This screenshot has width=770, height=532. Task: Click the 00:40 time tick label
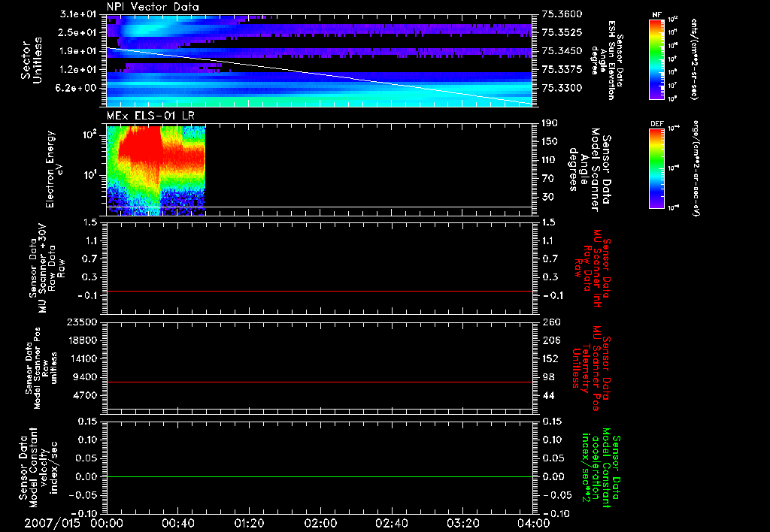[x=177, y=523]
